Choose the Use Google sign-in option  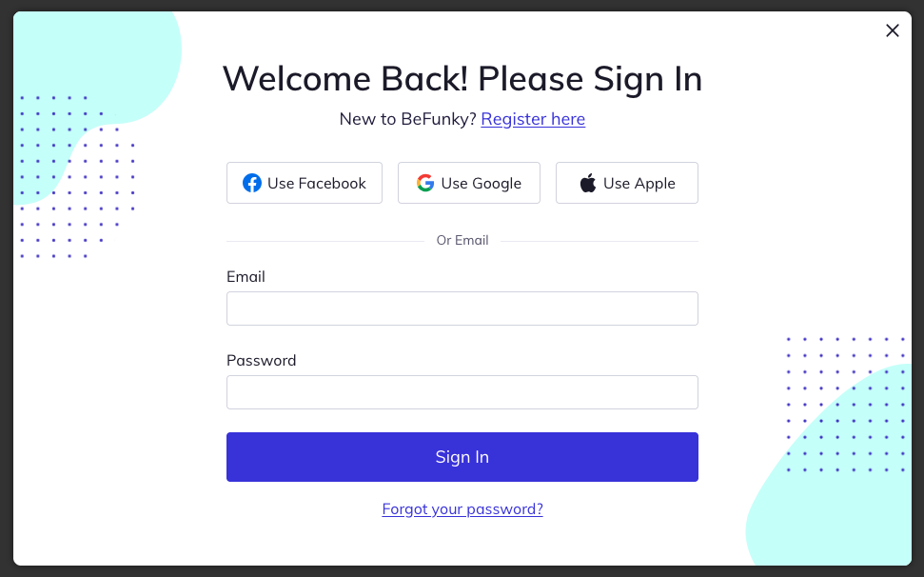[x=469, y=184]
